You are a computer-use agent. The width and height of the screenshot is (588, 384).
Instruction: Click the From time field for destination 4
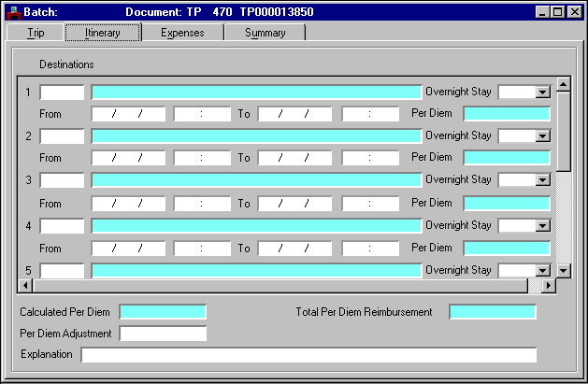(202, 249)
